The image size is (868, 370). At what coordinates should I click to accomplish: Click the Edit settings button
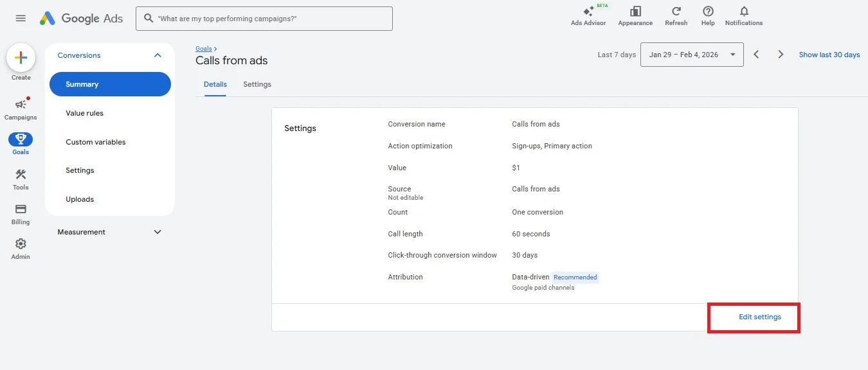pyautogui.click(x=761, y=317)
